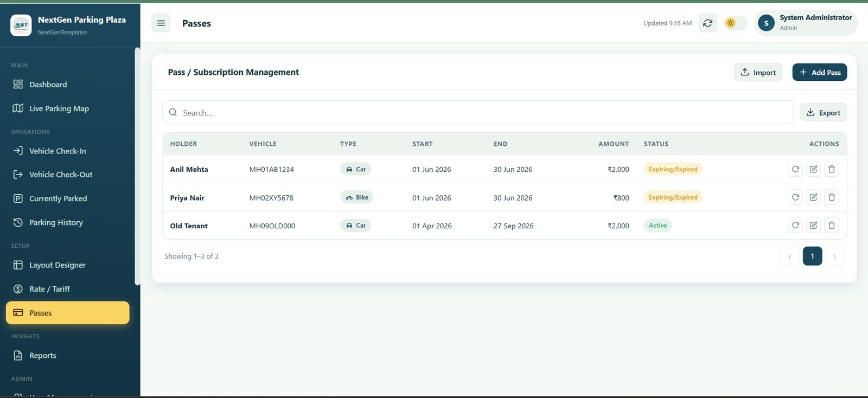The image size is (868, 398).
Task: Renew Priya Nair's pass
Action: point(795,197)
